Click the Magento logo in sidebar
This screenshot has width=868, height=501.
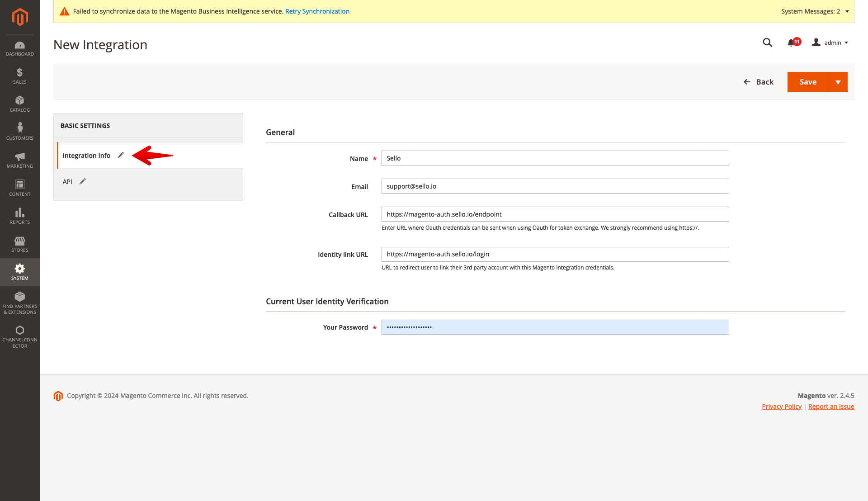click(20, 17)
